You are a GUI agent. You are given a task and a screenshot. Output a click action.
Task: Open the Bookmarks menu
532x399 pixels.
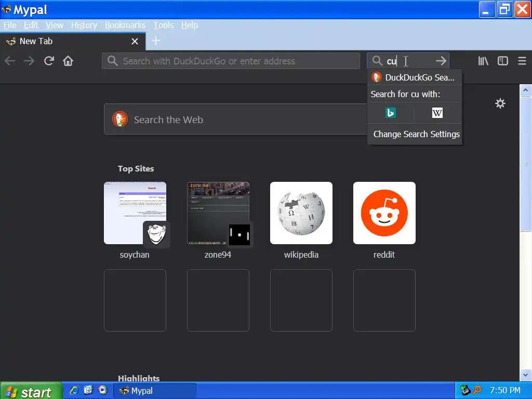(125, 25)
